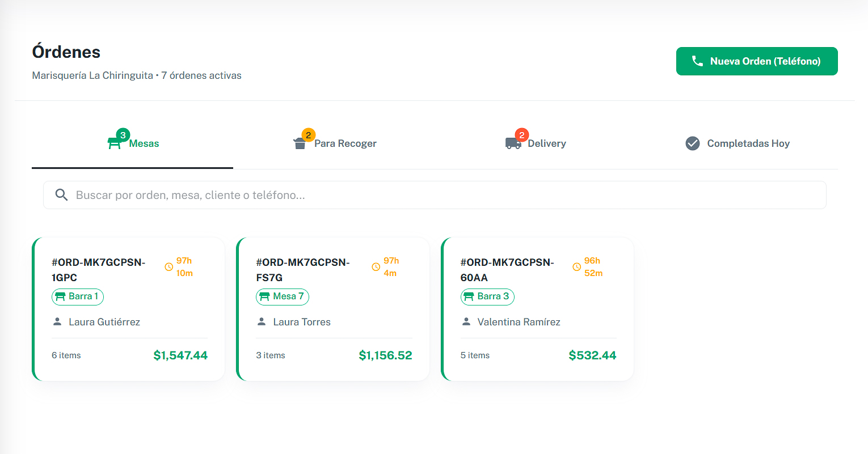Screen dimensions: 868x454
Task: Click the phone icon on Nueva Orden
Action: pos(697,61)
